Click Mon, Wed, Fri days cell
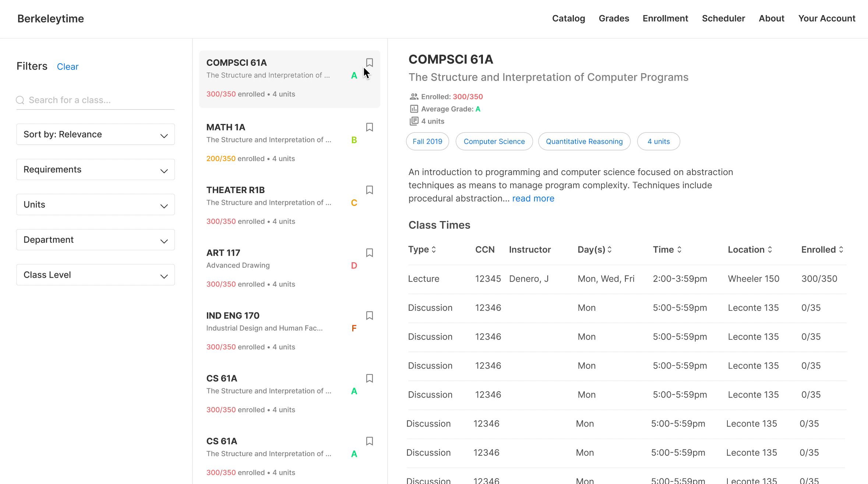The width and height of the screenshot is (868, 484). (x=606, y=279)
